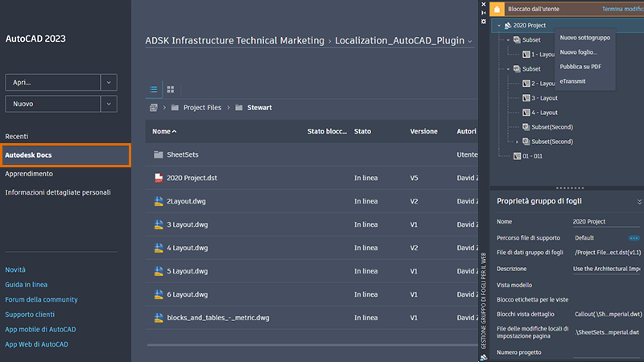The height and width of the screenshot is (362, 644).
Task: Click the 2020 Project.dst file icon
Action: pos(159,178)
